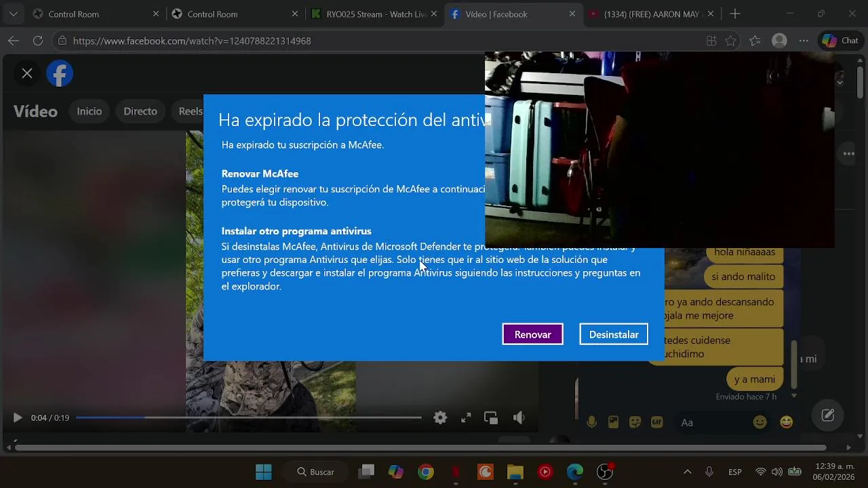The width and height of the screenshot is (868, 488).
Task: Click the dropdown chevron beside webcam overlay
Action: click(x=840, y=82)
